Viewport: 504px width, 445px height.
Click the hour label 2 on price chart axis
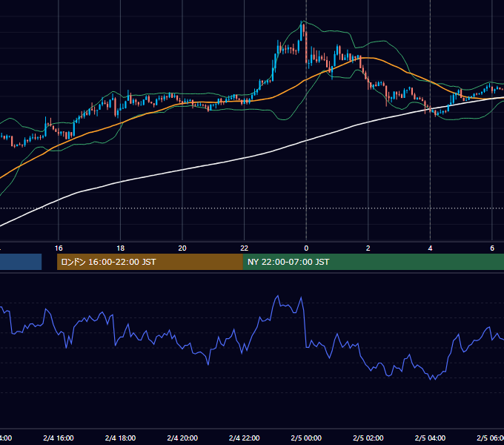[368, 248]
